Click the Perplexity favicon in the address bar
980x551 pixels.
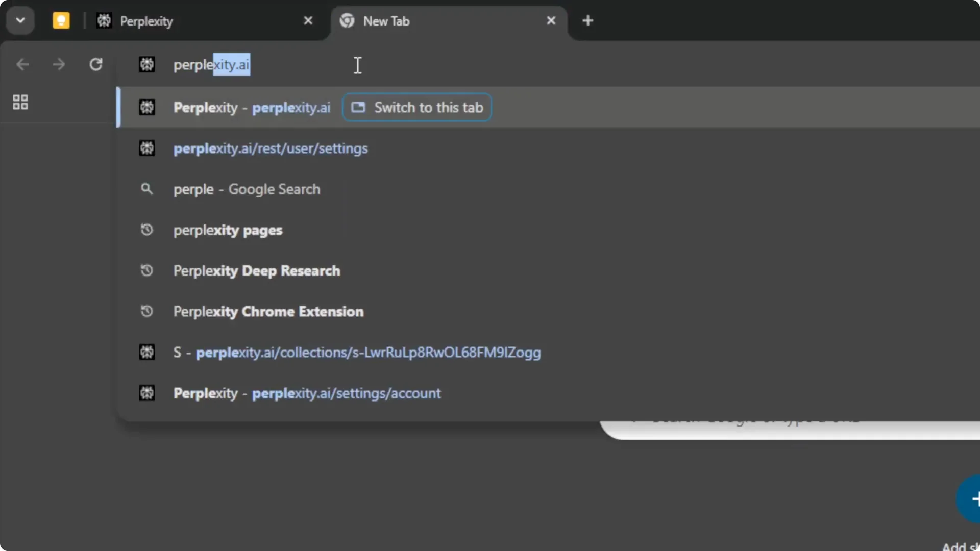tap(147, 65)
